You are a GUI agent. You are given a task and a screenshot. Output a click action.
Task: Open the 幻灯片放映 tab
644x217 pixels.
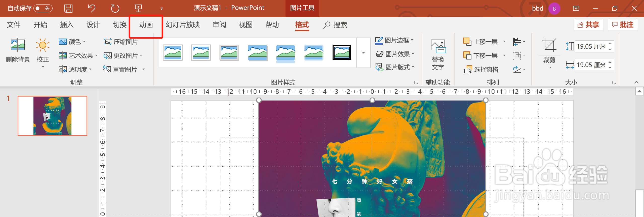coord(183,25)
